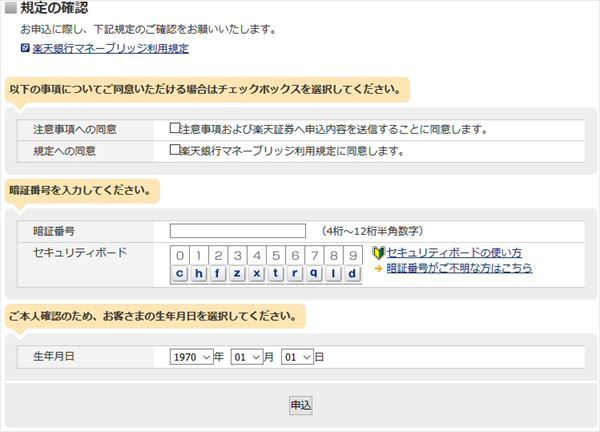600x432 pixels.
Task: Click the セキュリティボード row label
Action: (x=80, y=253)
